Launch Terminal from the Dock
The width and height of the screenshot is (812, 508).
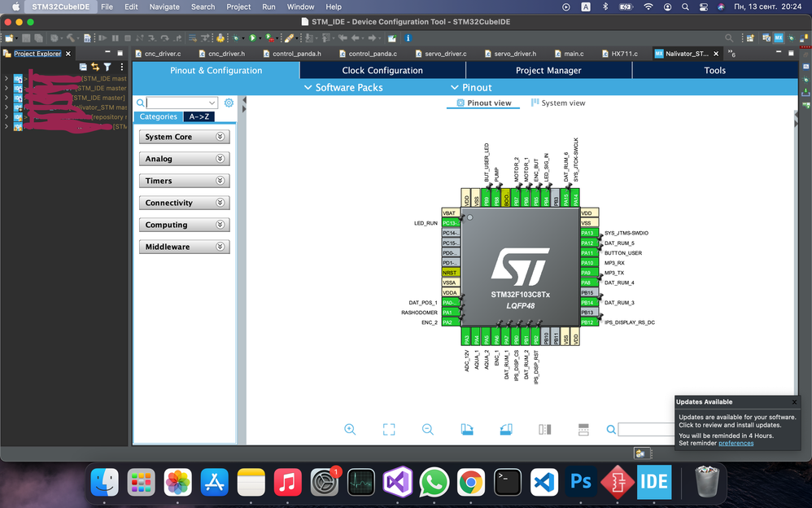508,482
